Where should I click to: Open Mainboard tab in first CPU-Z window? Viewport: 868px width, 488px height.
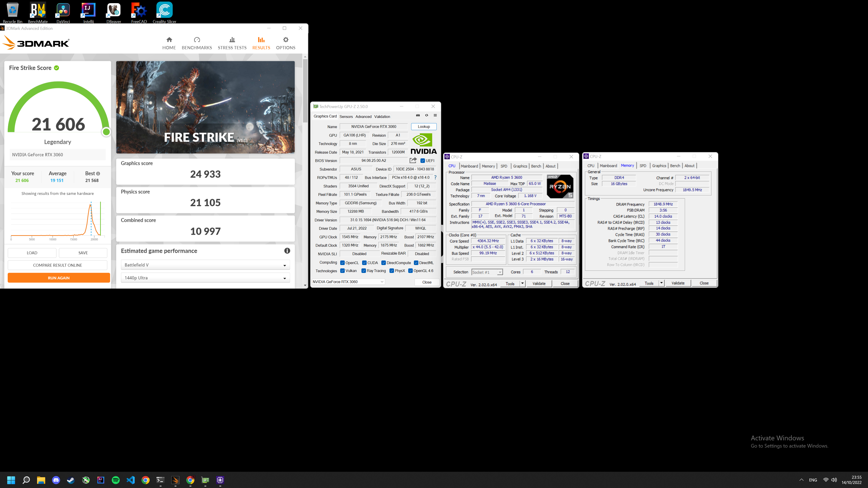[469, 166]
